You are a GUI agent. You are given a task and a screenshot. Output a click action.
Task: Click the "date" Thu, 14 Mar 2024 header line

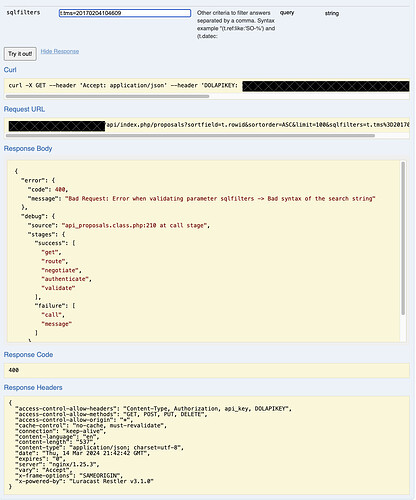click(83, 453)
